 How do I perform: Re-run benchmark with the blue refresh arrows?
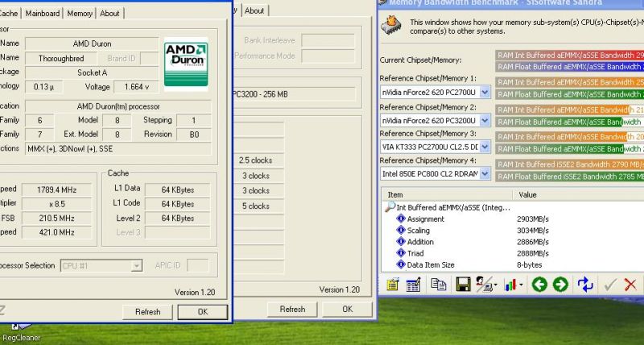click(585, 285)
